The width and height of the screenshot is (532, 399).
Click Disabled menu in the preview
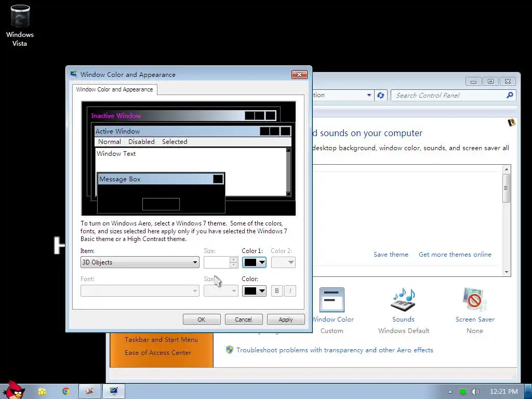141,142
